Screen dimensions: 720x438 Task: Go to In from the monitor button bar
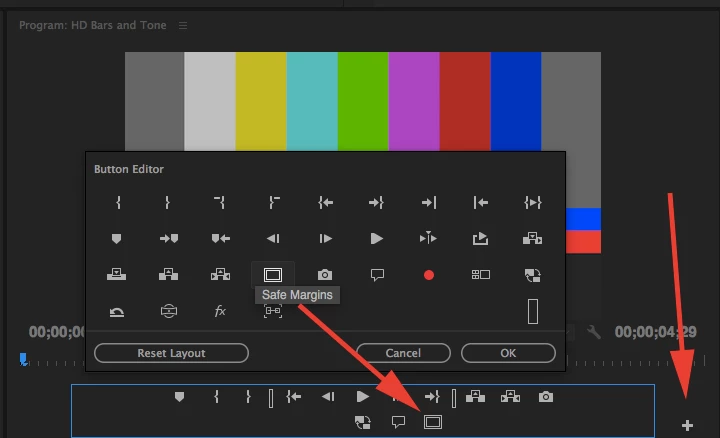pos(293,397)
